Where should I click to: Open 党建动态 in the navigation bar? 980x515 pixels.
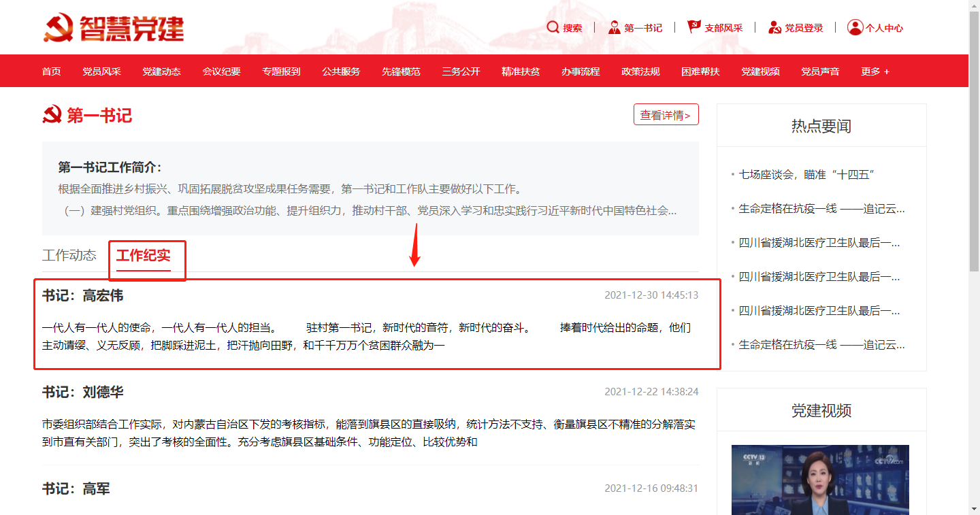(x=161, y=71)
